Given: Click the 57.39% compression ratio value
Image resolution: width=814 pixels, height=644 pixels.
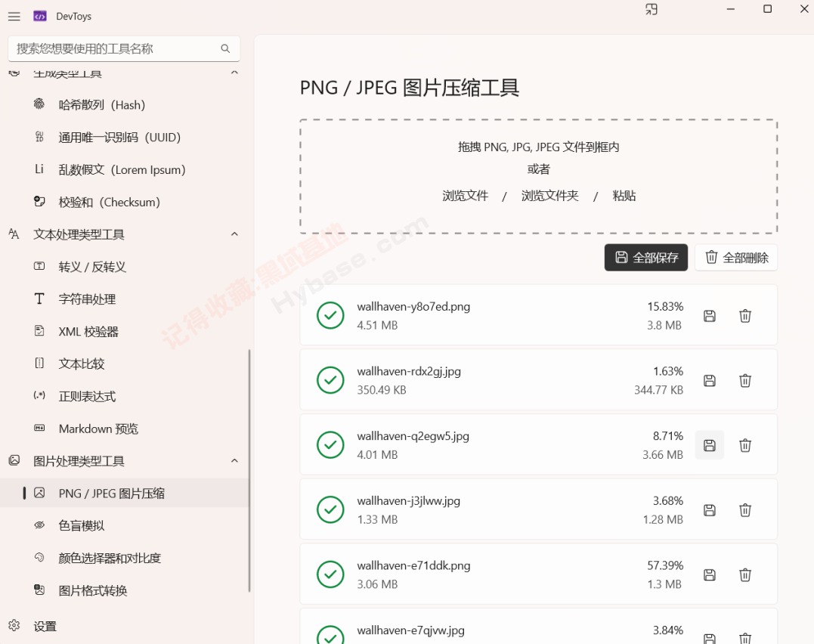Looking at the screenshot, I should 665,565.
